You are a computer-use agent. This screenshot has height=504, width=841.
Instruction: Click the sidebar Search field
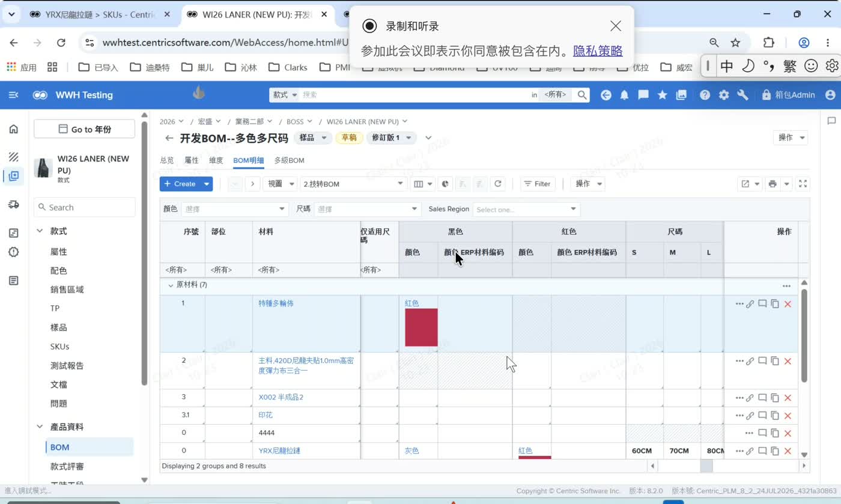point(84,207)
